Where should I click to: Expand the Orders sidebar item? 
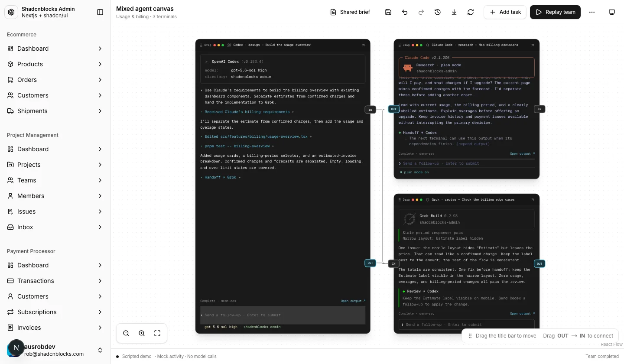click(100, 80)
